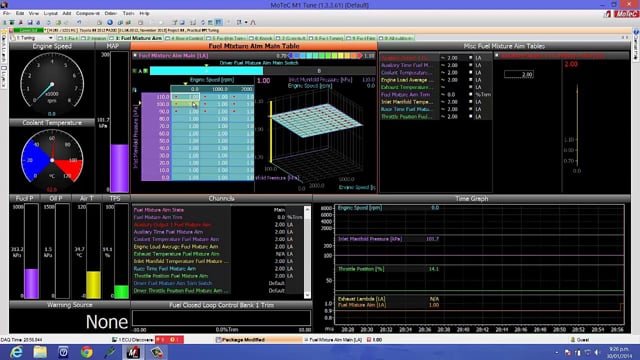Screen dimensions: 640x360
Task: Click the MoTeC logo button
Action: (x=626, y=14)
